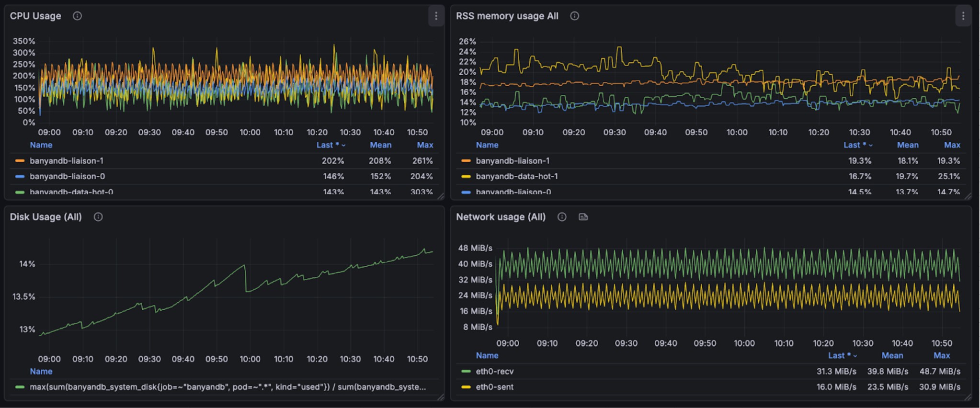The height and width of the screenshot is (408, 980).
Task: Click the Disk Usage query legend entry
Action: click(x=228, y=387)
